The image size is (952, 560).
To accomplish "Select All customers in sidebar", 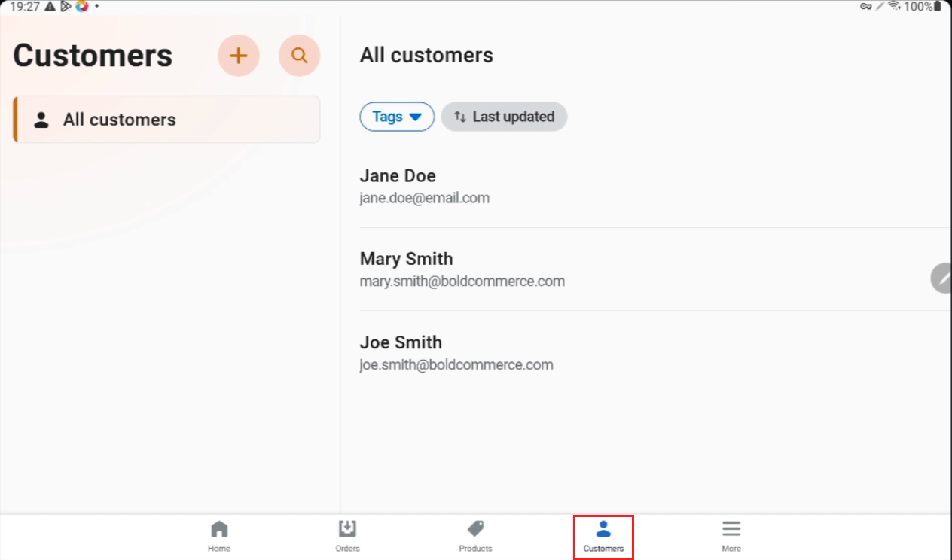I will tap(166, 119).
